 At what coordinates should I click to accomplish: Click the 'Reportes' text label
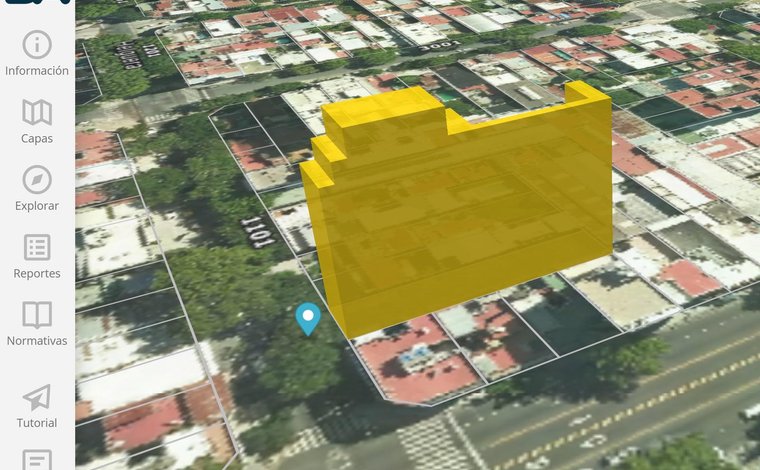pos(37,273)
